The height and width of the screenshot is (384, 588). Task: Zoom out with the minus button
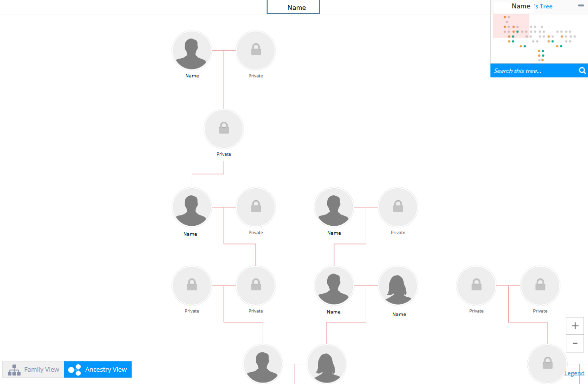click(575, 343)
